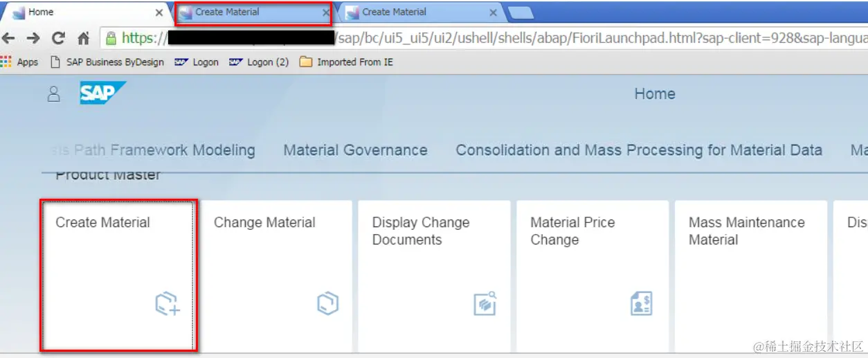Screen dimensions: 868x358
Task: Close the Home browser tab
Action: tap(159, 12)
